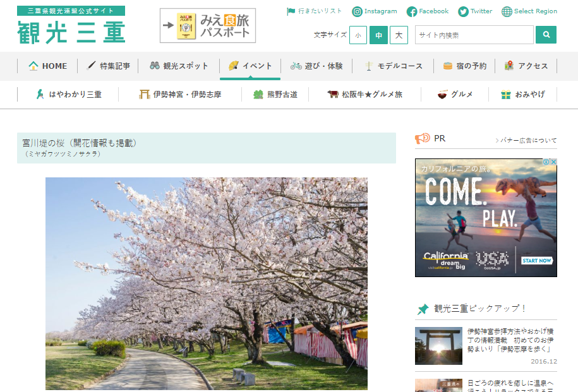Viewport: 578px width, 392px height.
Task: Open the みえ食旅パスポート banner
Action: [x=208, y=26]
